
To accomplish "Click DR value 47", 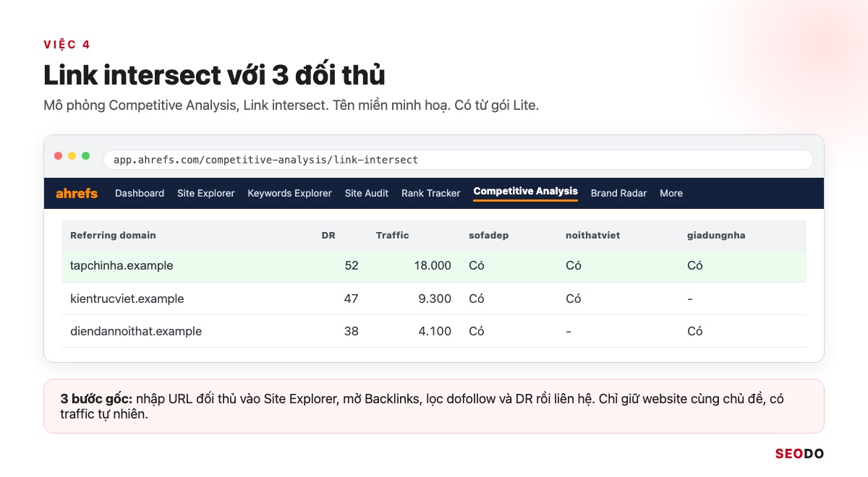I will point(352,298).
